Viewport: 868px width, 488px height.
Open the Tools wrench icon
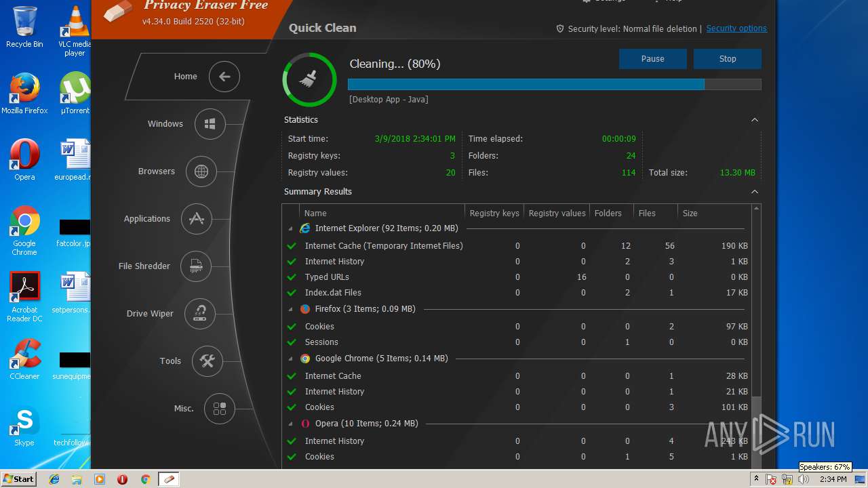(x=208, y=361)
